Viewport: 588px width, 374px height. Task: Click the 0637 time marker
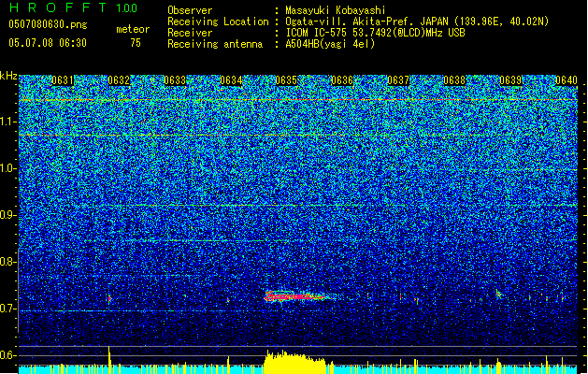pyautogui.click(x=398, y=80)
